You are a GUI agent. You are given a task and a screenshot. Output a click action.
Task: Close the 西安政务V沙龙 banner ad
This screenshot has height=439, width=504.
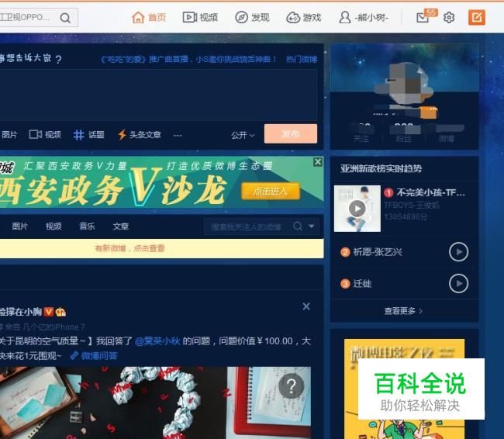318,162
